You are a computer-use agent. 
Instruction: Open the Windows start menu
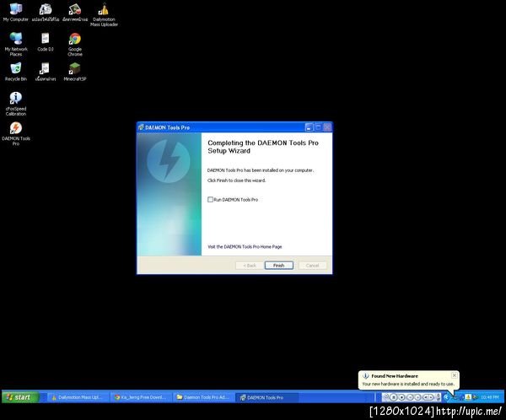coord(20,397)
